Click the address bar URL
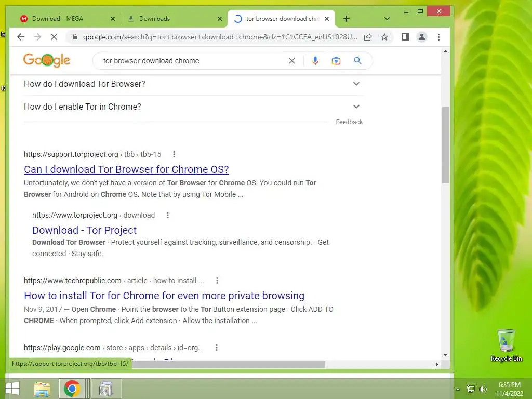The width and height of the screenshot is (532, 399). (x=220, y=37)
